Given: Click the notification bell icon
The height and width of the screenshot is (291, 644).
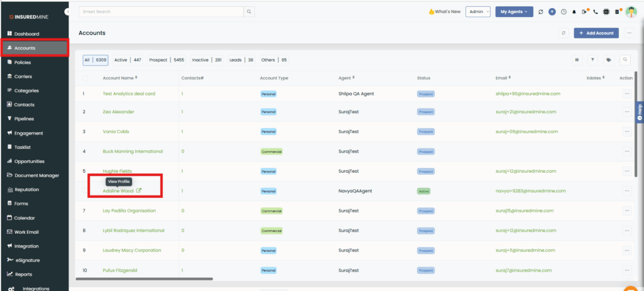Looking at the screenshot, I should pyautogui.click(x=574, y=12).
